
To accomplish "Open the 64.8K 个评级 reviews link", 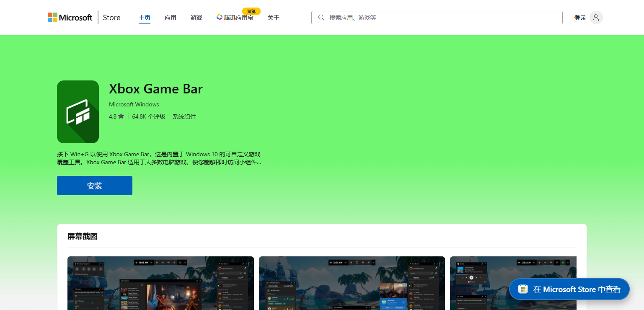I will pos(149,116).
